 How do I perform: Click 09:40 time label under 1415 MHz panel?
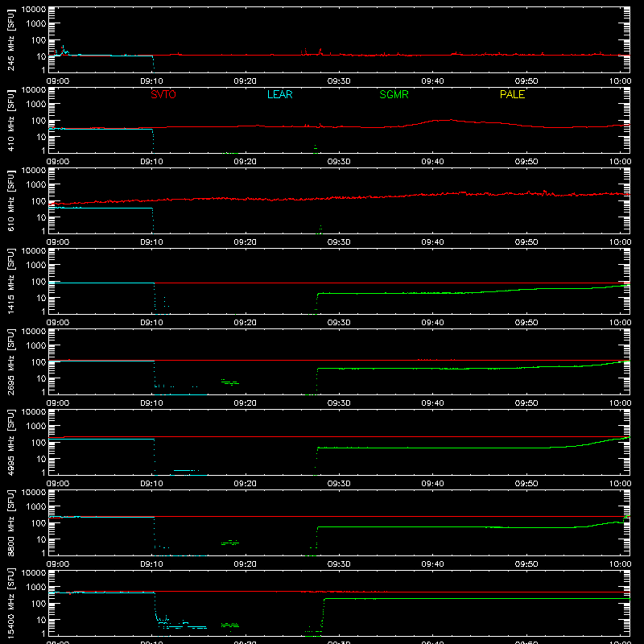click(x=432, y=323)
